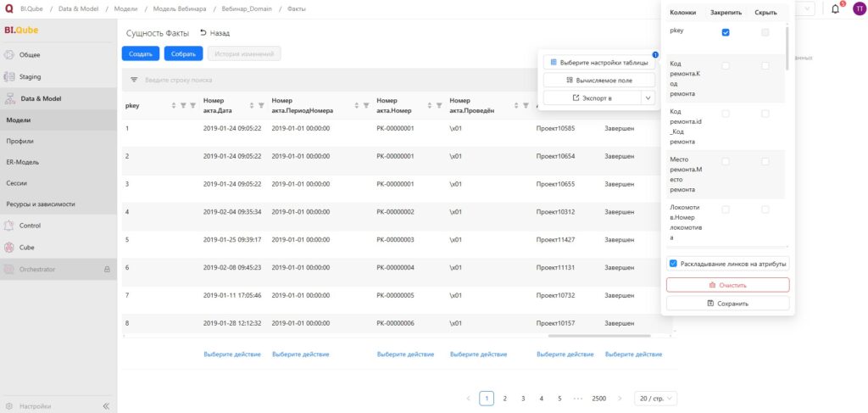This screenshot has width=868, height=413.
Task: Click the trash icon in Очистить button
Action: pos(712,285)
